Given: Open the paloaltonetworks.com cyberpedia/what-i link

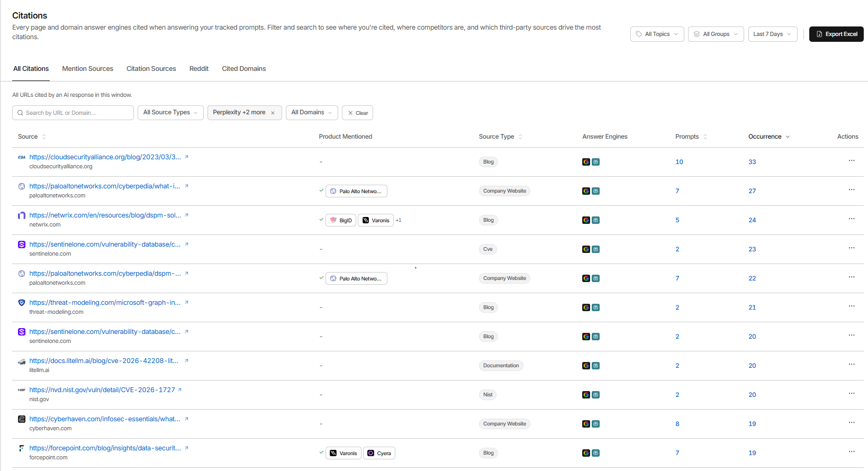Looking at the screenshot, I should pos(105,186).
